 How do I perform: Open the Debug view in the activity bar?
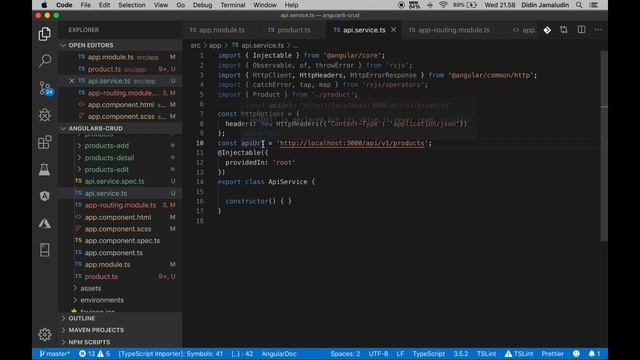click(x=44, y=115)
